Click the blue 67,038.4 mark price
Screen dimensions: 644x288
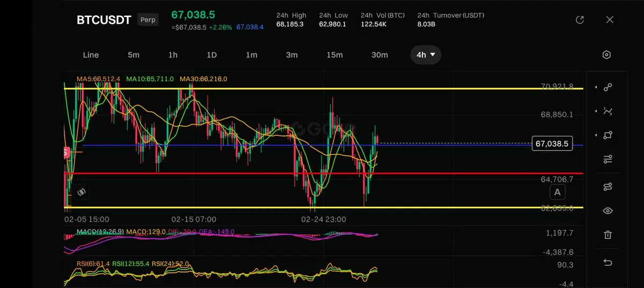click(250, 27)
